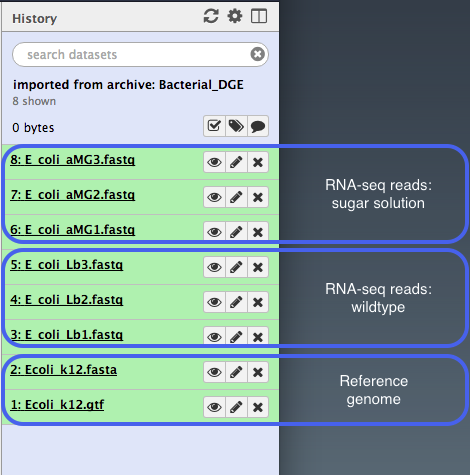Toggle multi-dataset selection checkbox button
Screen dimensions: 470x475
pyautogui.click(x=214, y=126)
